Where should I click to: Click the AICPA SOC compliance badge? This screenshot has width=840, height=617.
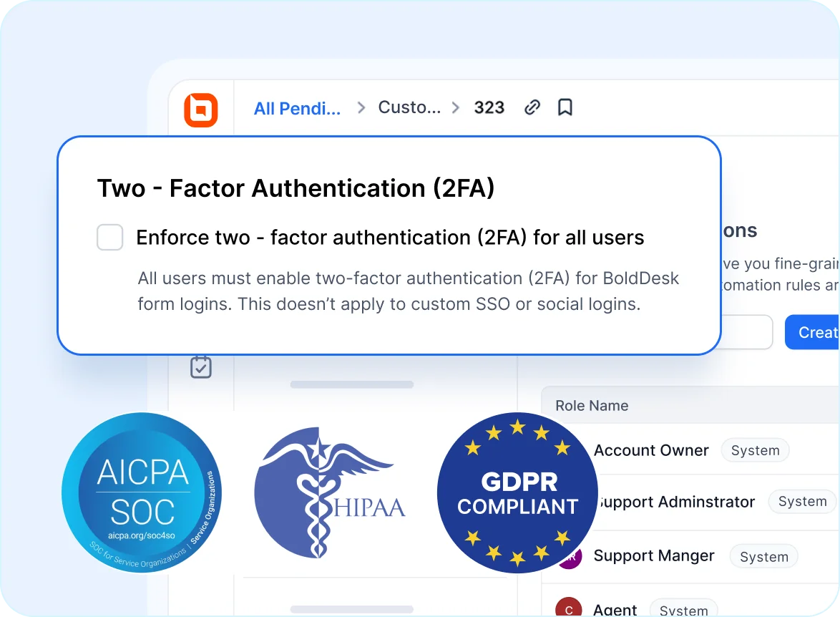142,493
